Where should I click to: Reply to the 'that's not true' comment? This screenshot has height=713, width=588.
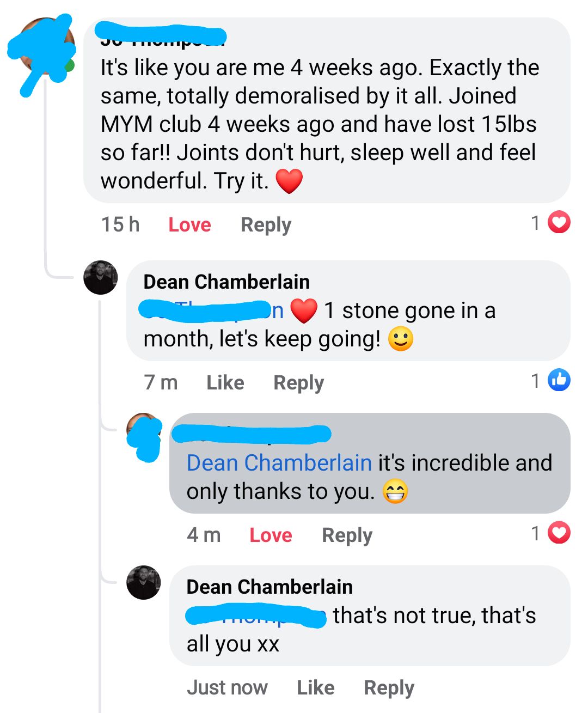(x=389, y=687)
